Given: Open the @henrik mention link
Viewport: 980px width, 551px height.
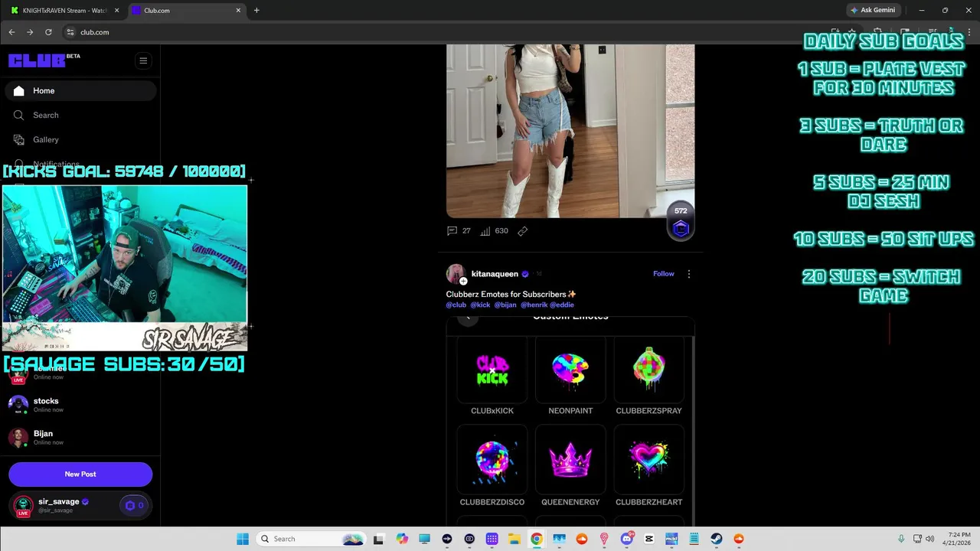Looking at the screenshot, I should [534, 305].
